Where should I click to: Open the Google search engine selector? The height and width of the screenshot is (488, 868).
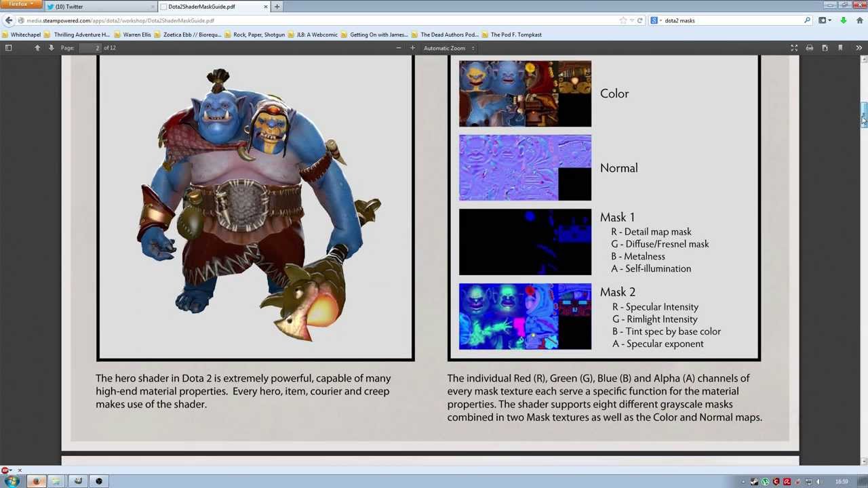656,20
